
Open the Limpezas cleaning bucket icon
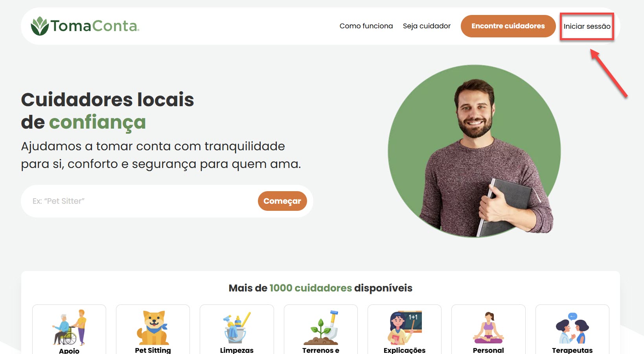[x=237, y=327]
